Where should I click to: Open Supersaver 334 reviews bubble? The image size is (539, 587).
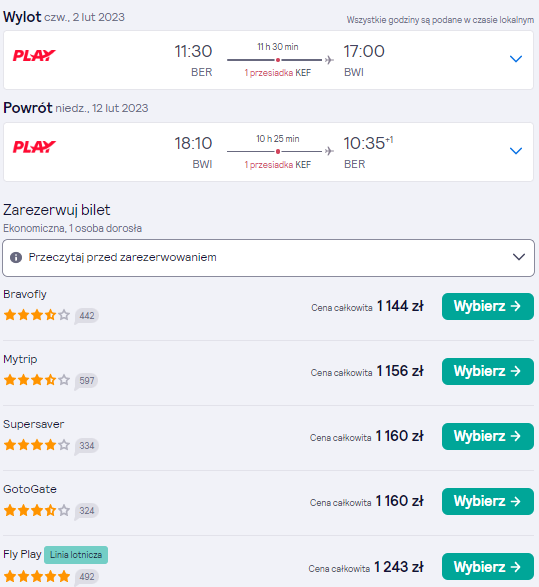coord(86,446)
